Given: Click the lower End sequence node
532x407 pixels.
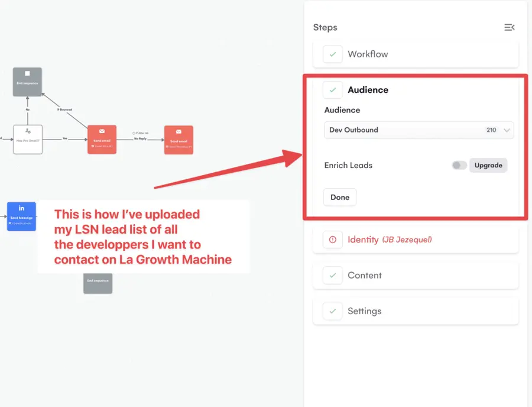Looking at the screenshot, I should tap(98, 283).
